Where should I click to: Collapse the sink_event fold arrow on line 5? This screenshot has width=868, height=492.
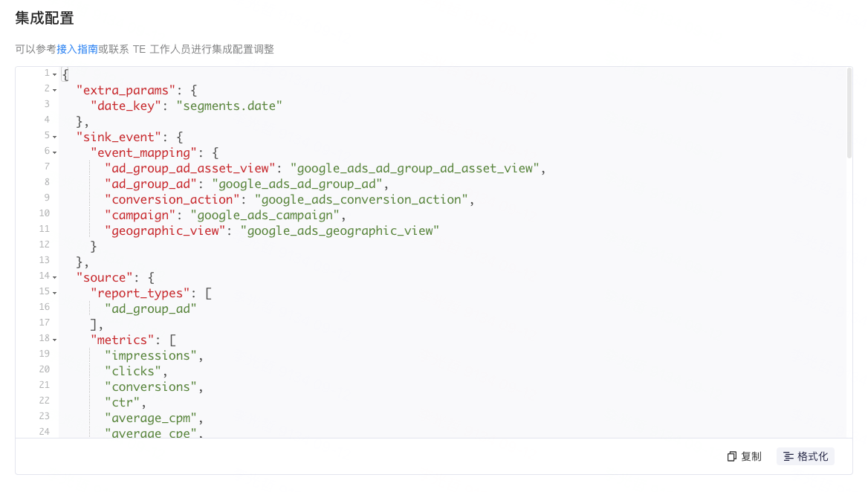55,137
